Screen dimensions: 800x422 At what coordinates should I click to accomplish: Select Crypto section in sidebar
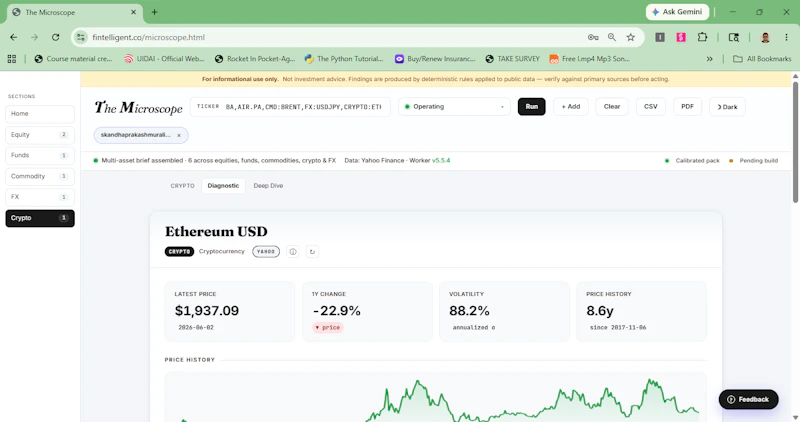pyautogui.click(x=40, y=218)
